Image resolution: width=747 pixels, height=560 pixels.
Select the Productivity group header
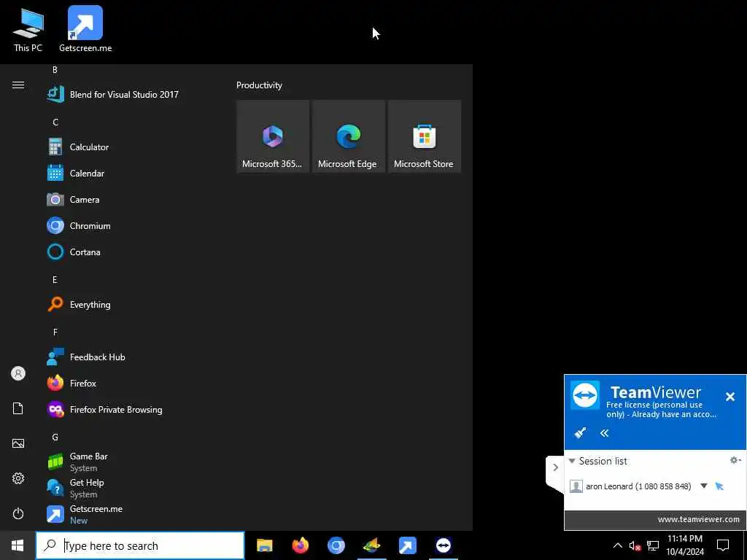[259, 85]
